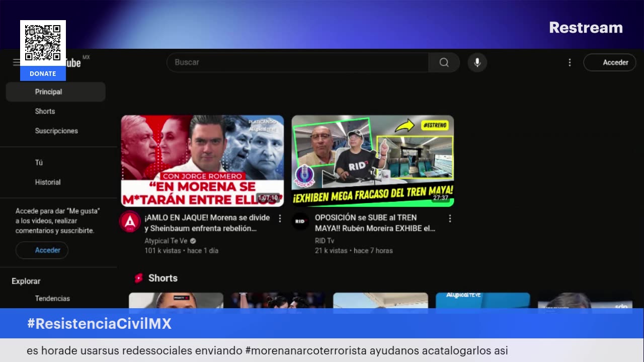Click the '101 k vistas • hace 1 día' text
Viewport: 644px width, 362px height.
pos(182,250)
